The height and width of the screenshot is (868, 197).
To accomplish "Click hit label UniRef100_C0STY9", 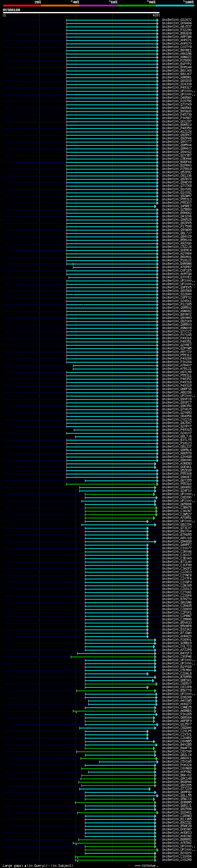I will click(x=177, y=47).
